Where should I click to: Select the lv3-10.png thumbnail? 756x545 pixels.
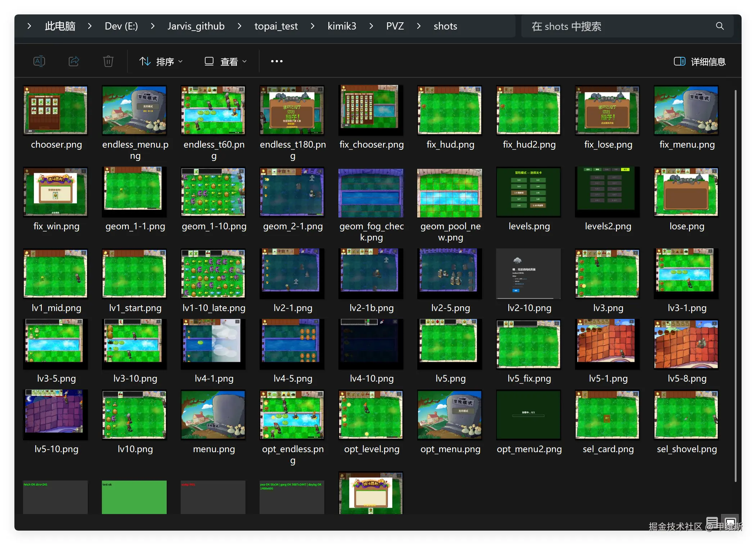coord(134,344)
